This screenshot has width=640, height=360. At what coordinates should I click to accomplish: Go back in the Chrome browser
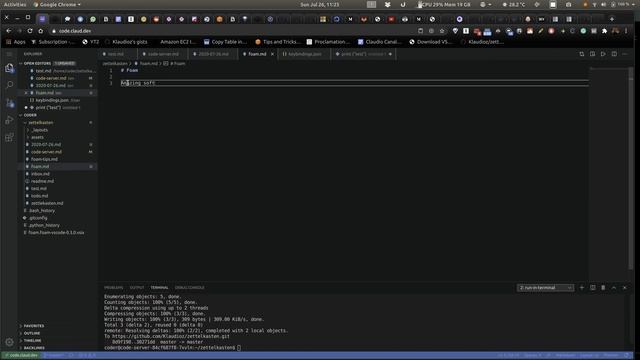click(x=9, y=31)
